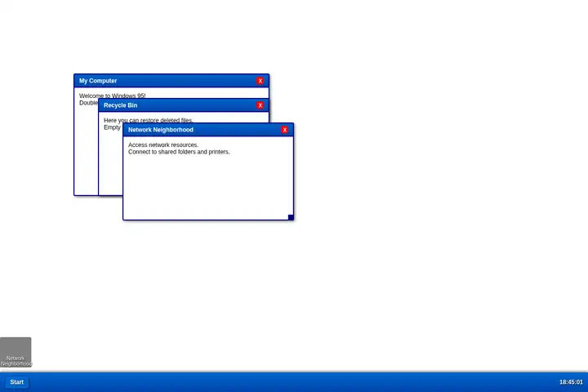Close the My Computer window
This screenshot has width=588, height=392.
[x=260, y=81]
